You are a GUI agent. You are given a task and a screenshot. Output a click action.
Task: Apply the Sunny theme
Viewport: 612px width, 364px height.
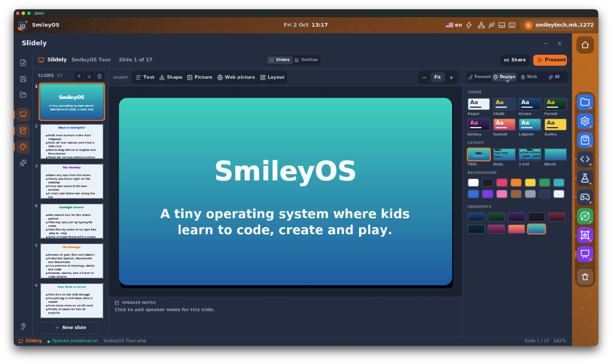(556, 125)
